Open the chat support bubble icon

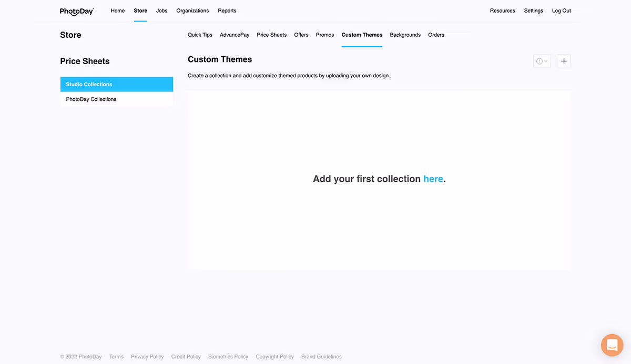(x=612, y=345)
